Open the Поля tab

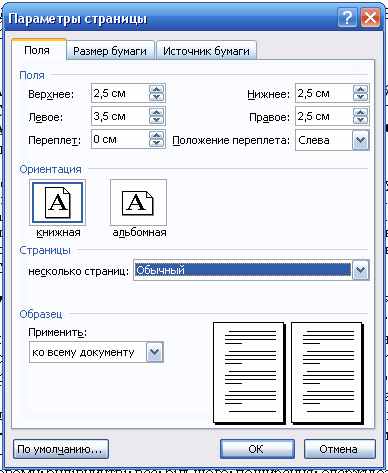point(38,50)
